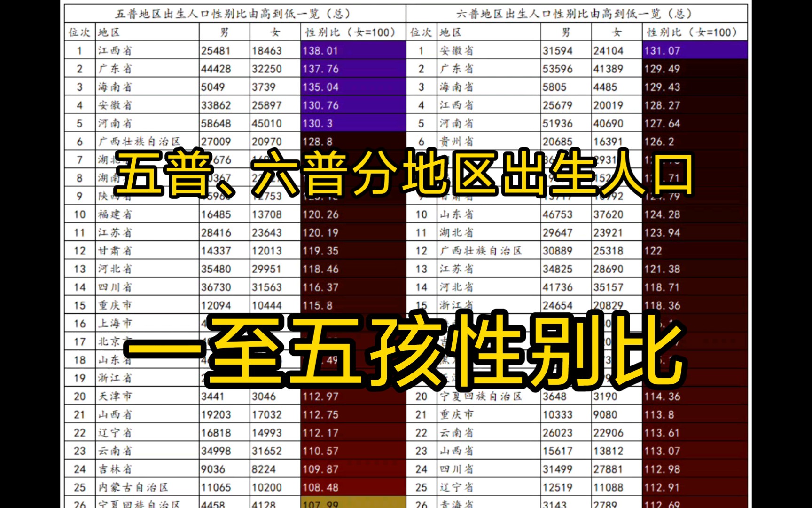Click the '男' header in the 五普 table
The image size is (812, 508).
pyautogui.click(x=224, y=32)
